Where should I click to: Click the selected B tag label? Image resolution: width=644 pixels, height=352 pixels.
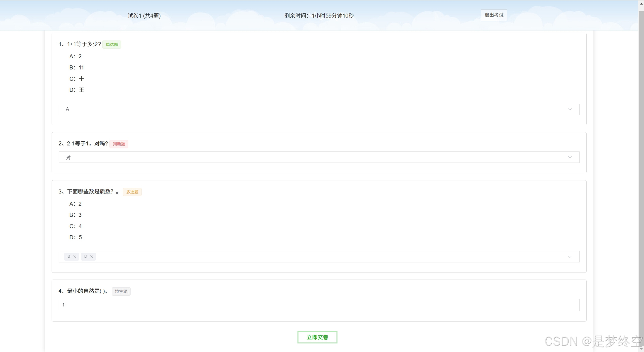(x=69, y=256)
